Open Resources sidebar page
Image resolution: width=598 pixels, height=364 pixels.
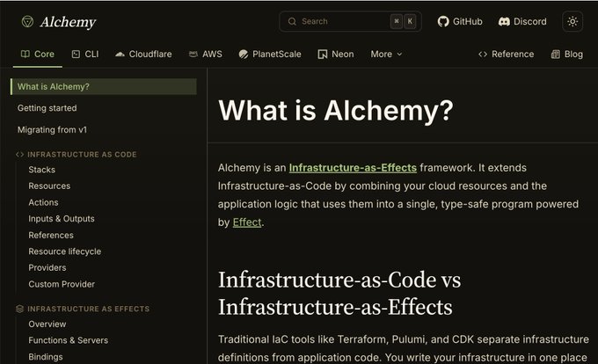[49, 186]
